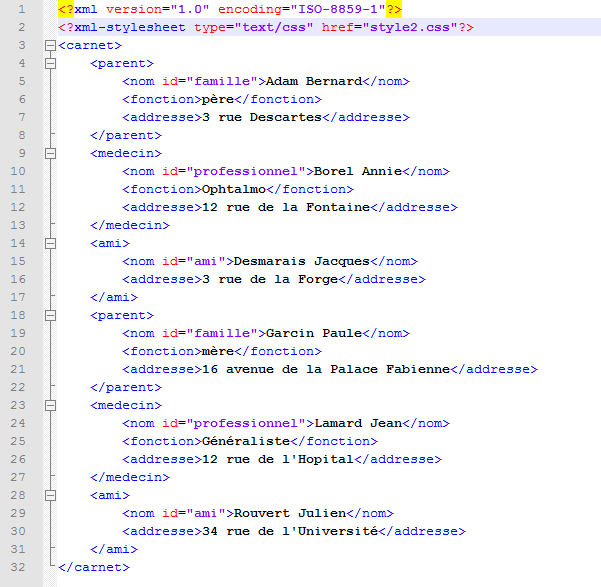Click the opening <carnet> tag
601x587 pixels.
90,46
